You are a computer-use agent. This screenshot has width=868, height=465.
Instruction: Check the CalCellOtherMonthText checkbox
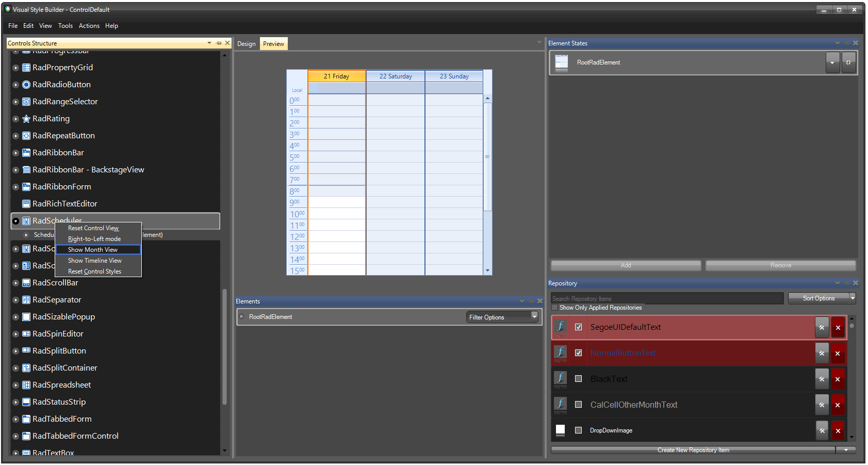579,405
